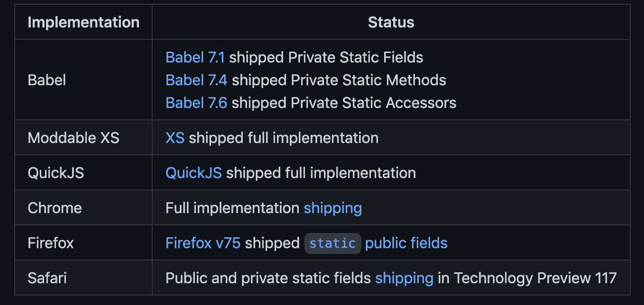Click the text Private Static Accessors

click(372, 103)
